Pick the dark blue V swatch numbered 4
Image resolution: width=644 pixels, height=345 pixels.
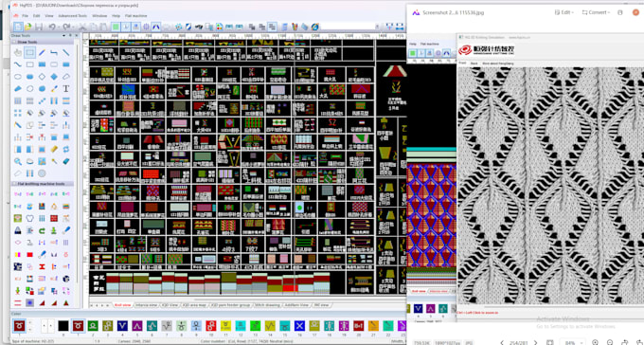point(122,326)
